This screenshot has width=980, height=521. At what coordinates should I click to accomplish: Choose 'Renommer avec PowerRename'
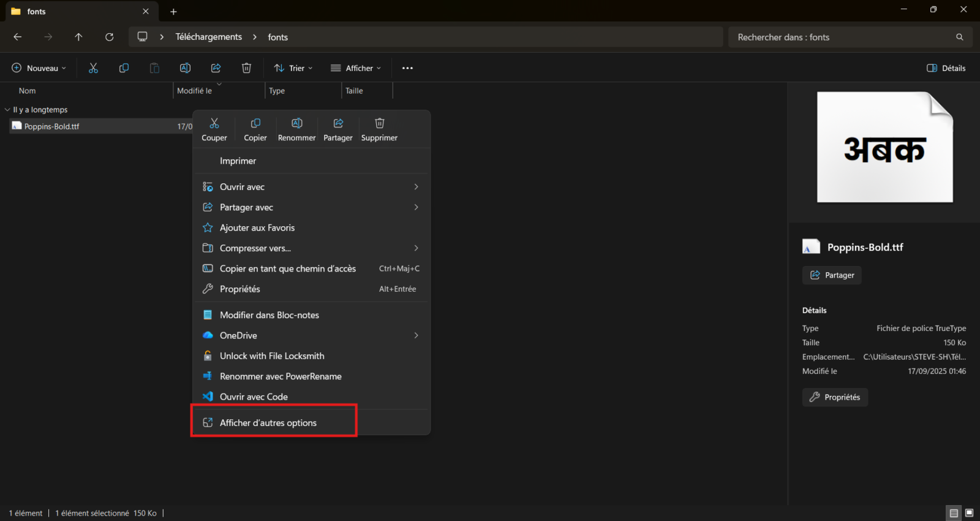click(311, 376)
